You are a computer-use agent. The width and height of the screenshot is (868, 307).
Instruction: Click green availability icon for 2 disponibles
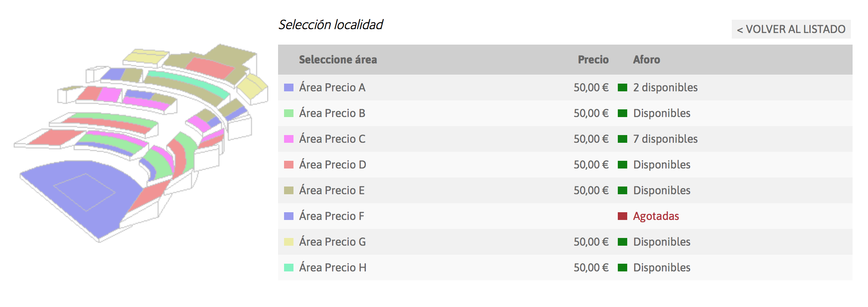point(623,87)
